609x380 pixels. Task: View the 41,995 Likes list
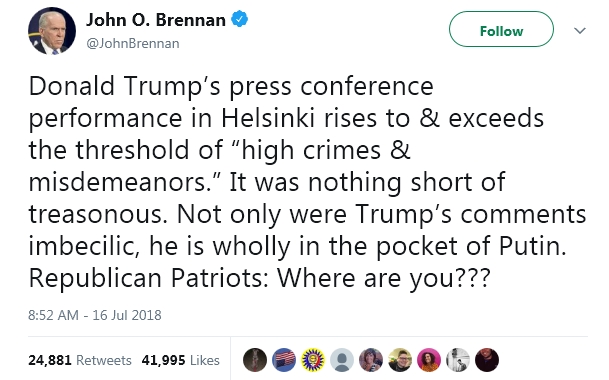tap(181, 360)
